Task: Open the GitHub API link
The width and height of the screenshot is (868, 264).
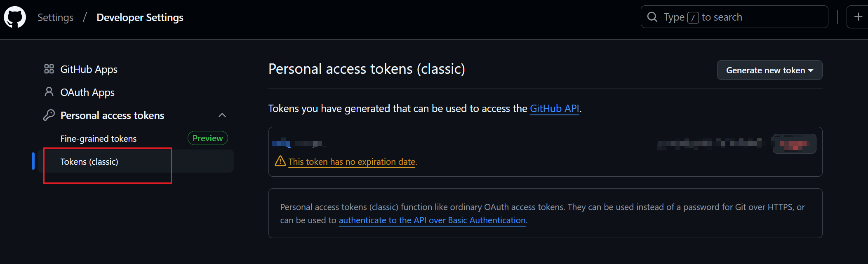Action: click(x=554, y=108)
